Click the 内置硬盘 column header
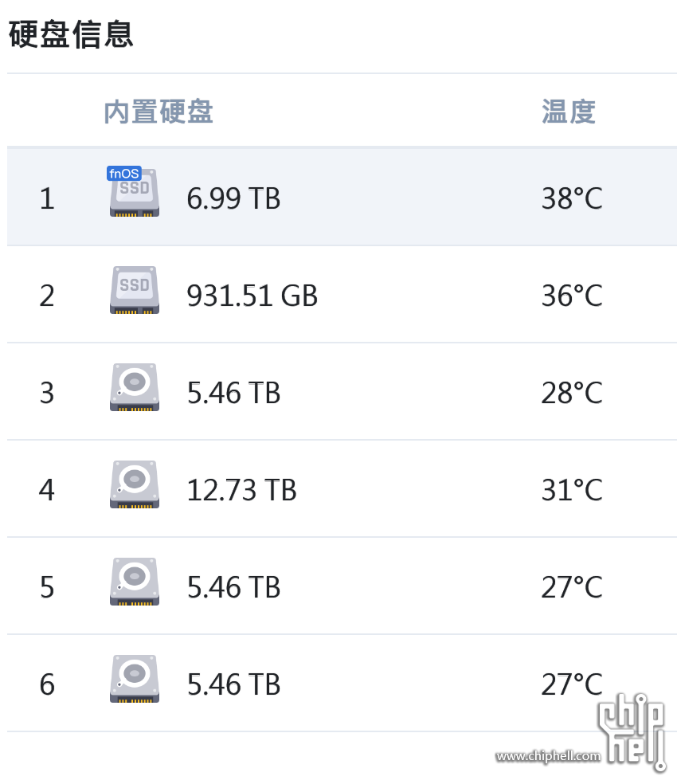The height and width of the screenshot is (784, 677). [158, 111]
